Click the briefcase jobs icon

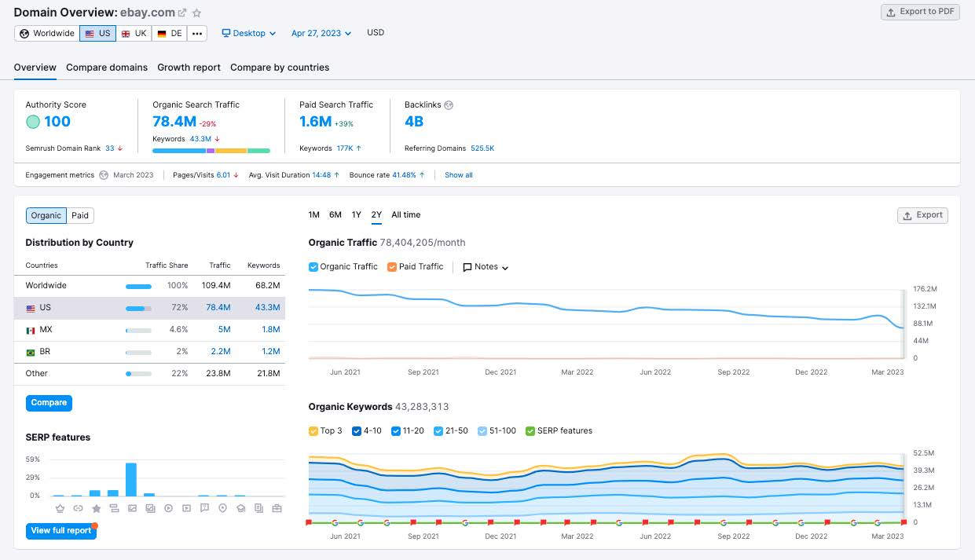(277, 508)
